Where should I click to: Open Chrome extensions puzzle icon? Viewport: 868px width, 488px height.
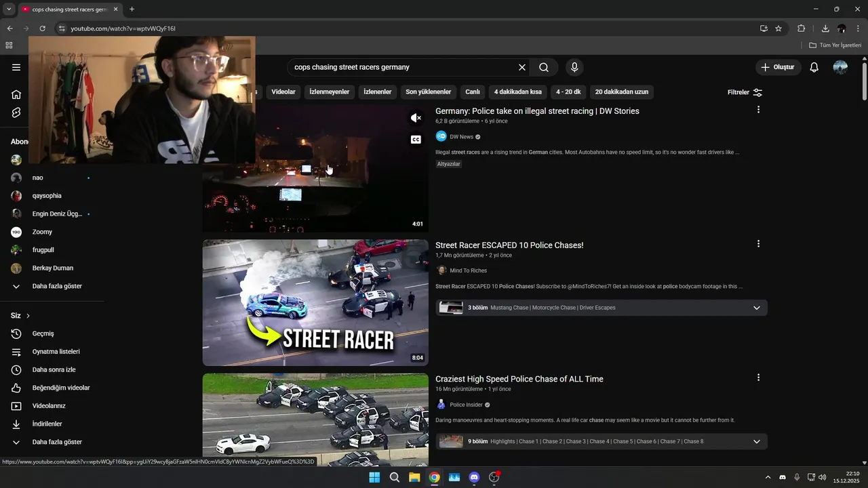coord(802,28)
